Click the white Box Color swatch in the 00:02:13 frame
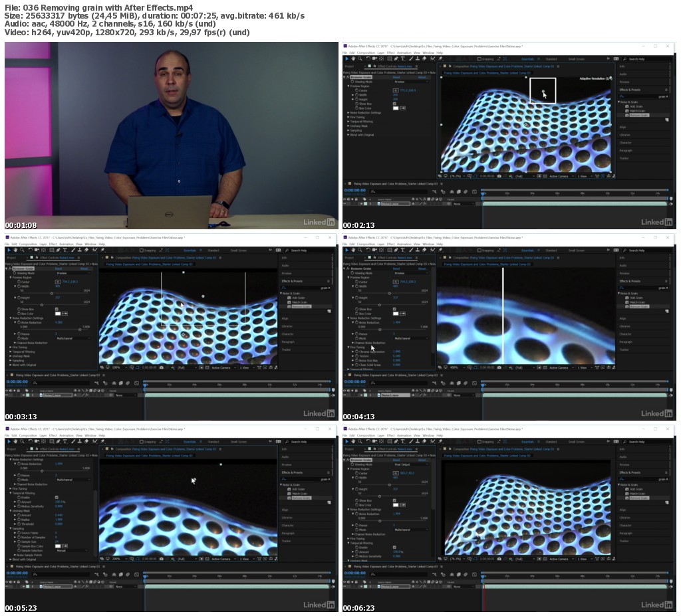Image resolution: width=681 pixels, height=616 pixels. pos(395,108)
